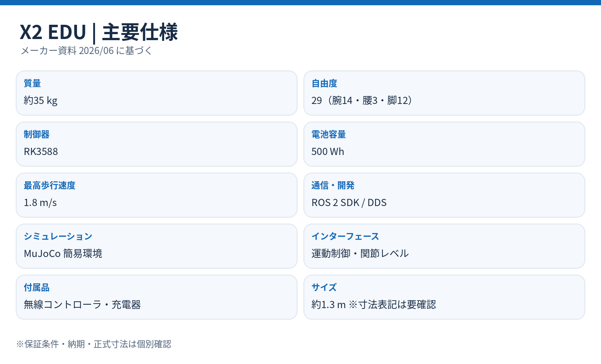
Task: Click the value '500 Wh'
Action: coord(328,152)
